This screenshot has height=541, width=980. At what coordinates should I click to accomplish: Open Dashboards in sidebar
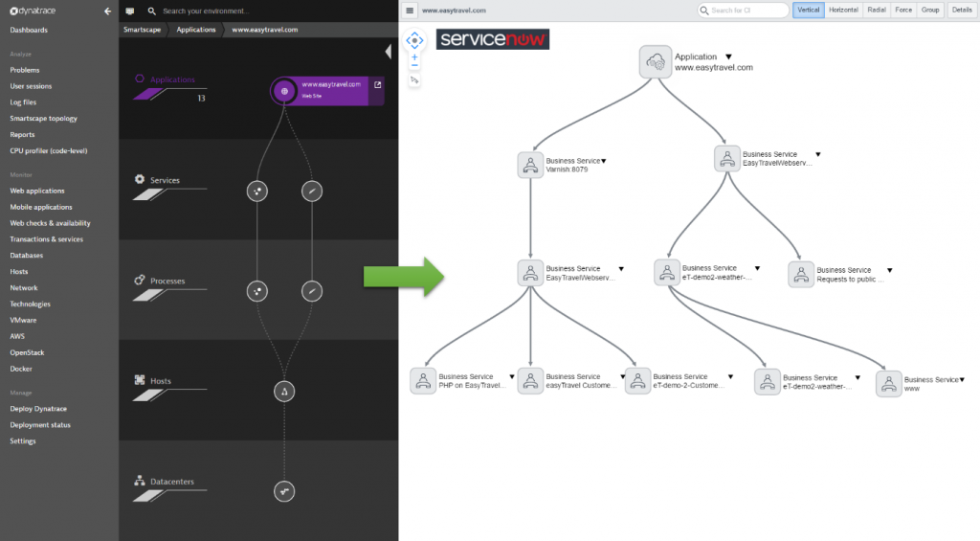pyautogui.click(x=29, y=30)
